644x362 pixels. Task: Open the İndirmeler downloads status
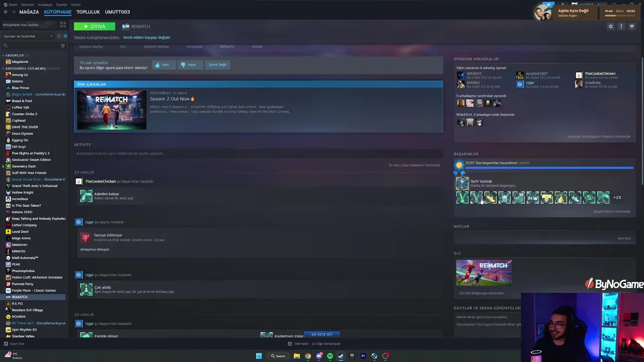point(314,344)
